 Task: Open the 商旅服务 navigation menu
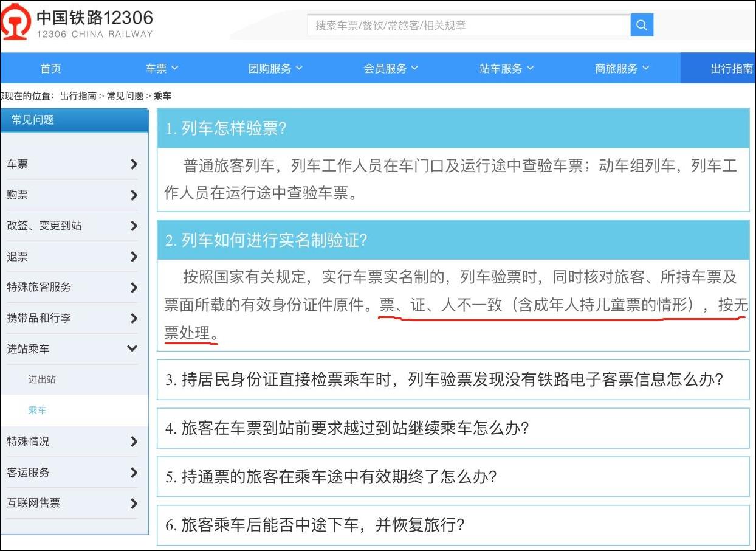[622, 69]
